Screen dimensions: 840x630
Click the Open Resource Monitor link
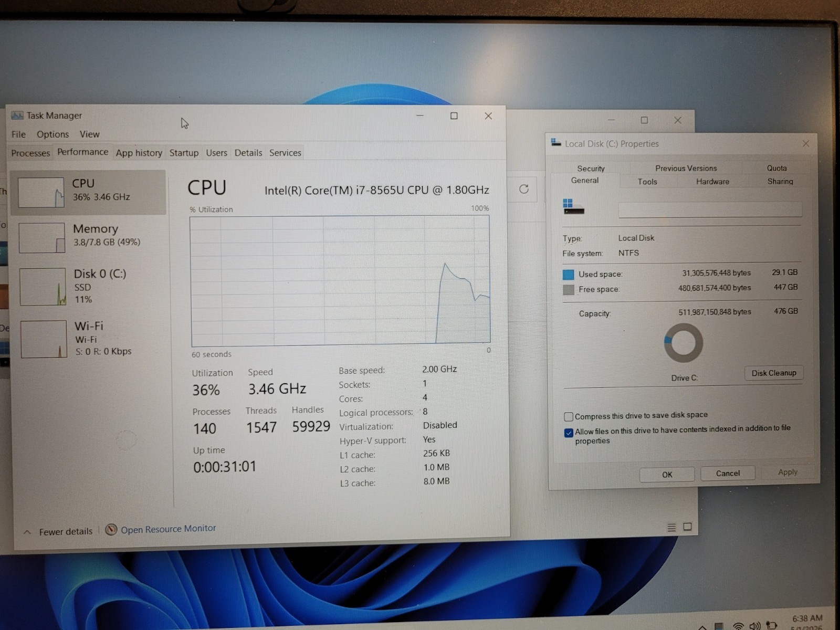coord(168,529)
